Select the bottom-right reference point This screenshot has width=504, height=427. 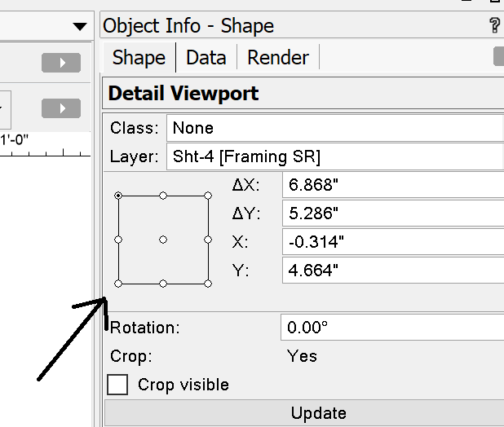tap(208, 284)
